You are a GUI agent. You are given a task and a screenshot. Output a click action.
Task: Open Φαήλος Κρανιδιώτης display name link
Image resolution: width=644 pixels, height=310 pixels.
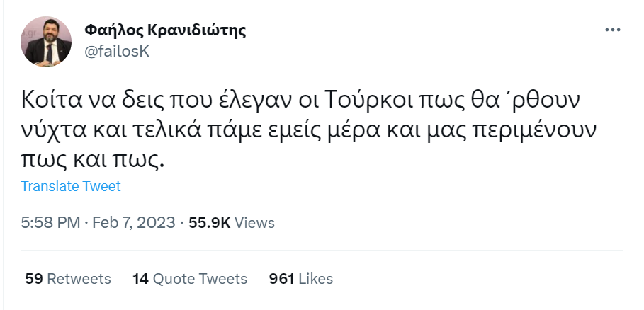164,30
